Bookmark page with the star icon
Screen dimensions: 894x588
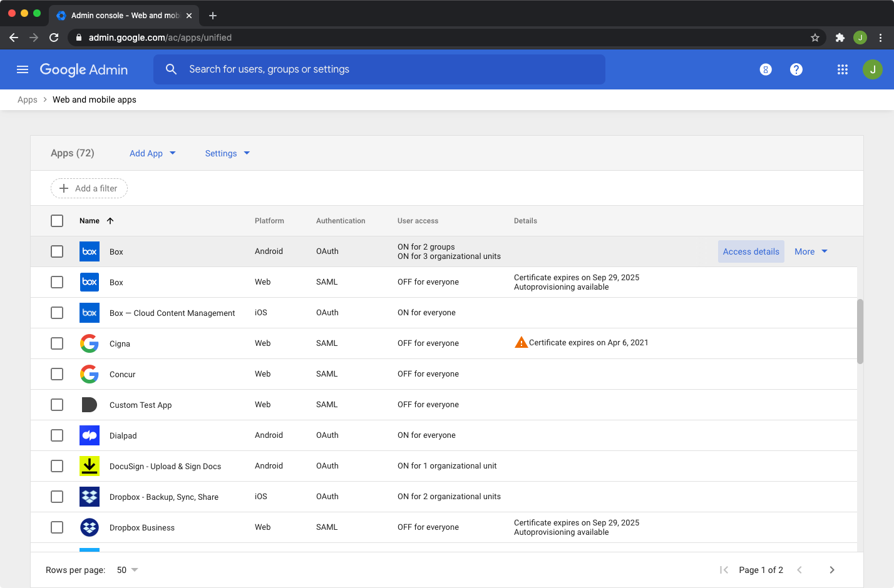[815, 38]
